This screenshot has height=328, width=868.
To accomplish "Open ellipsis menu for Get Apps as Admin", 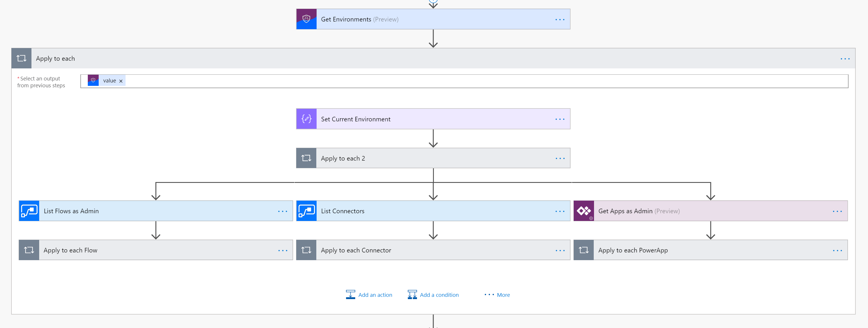I will (837, 211).
